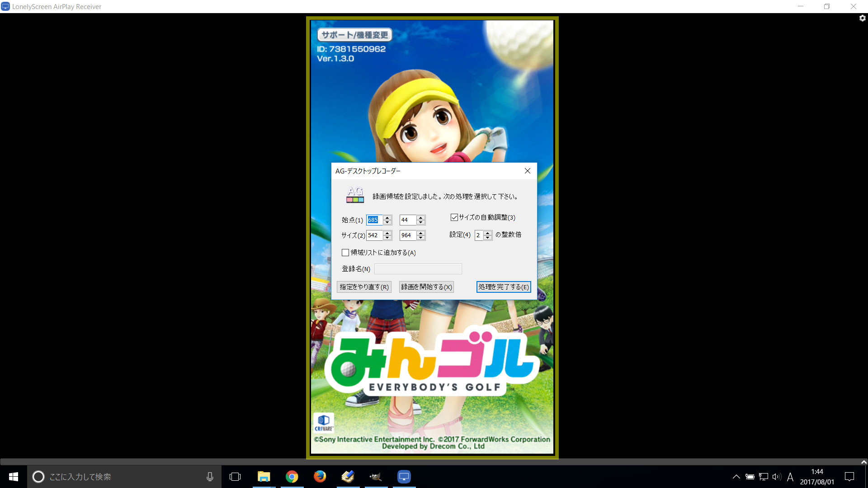This screenshot has height=488, width=868.
Task: Switch to LonelyScreen on taskbar
Action: click(404, 477)
